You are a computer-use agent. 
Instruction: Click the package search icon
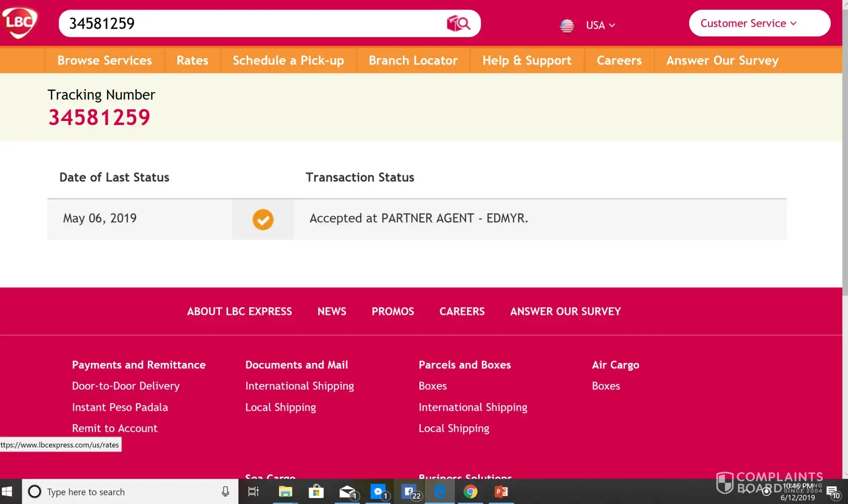458,23
